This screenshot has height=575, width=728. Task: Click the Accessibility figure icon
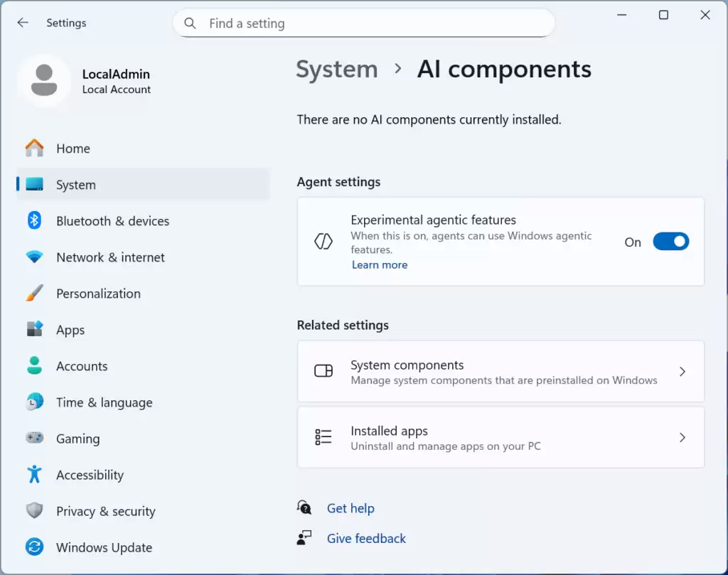(x=34, y=475)
